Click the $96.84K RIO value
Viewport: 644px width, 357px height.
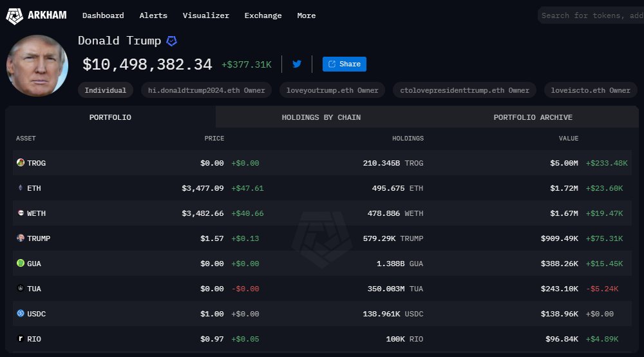562,339
